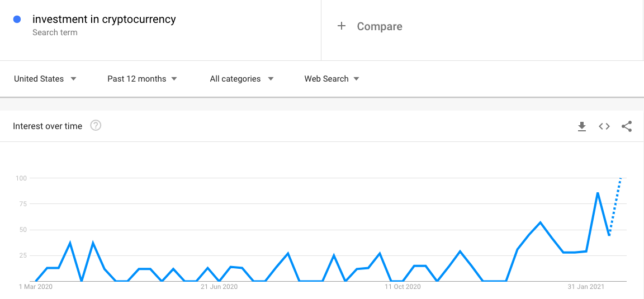Click the 100 value on the y-axis
This screenshot has width=644, height=299.
pos(21,178)
